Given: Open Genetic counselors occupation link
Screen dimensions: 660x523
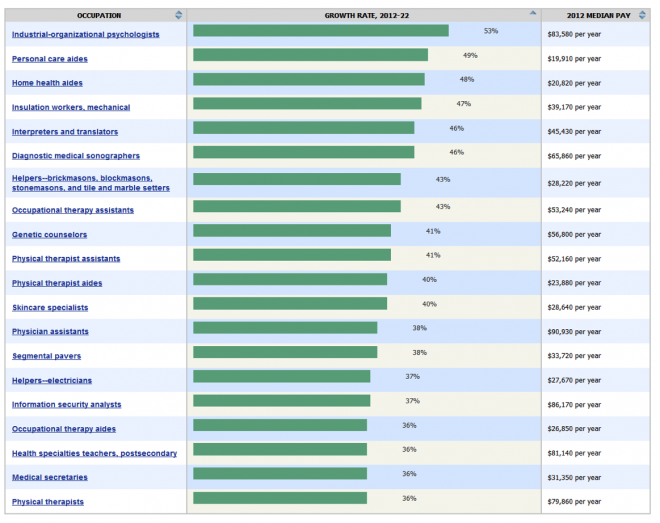Looking at the screenshot, I should tap(49, 235).
